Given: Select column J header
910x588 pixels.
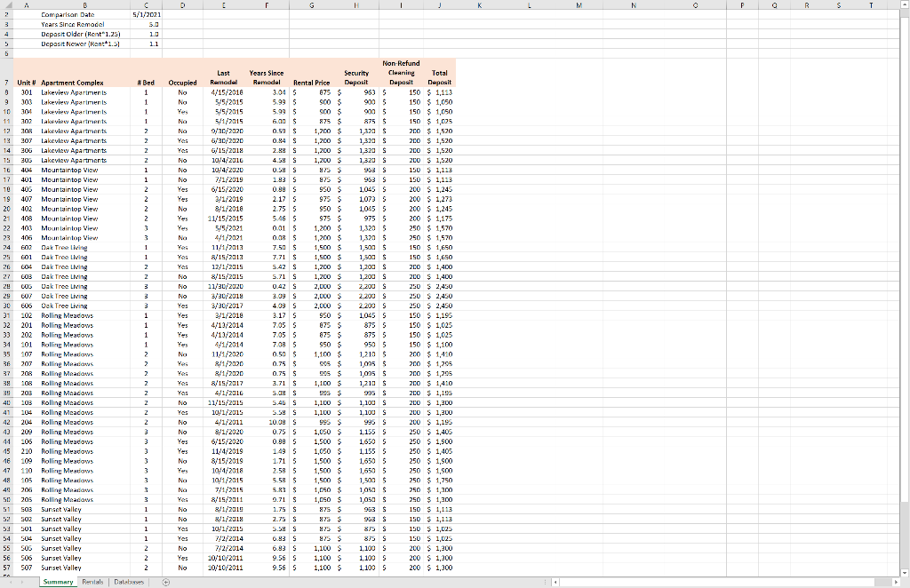Looking at the screenshot, I should pos(440,4).
